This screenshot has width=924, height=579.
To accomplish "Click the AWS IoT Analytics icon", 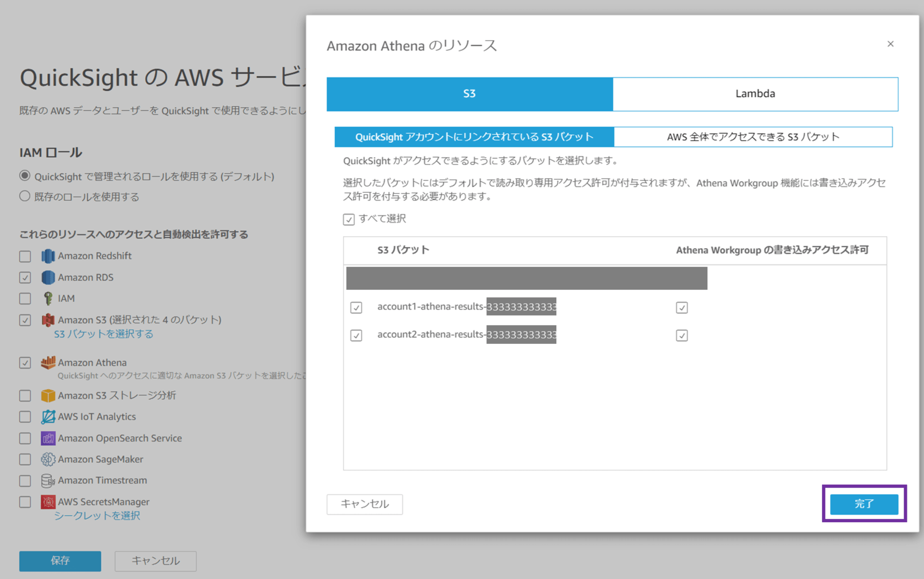I will click(x=48, y=417).
